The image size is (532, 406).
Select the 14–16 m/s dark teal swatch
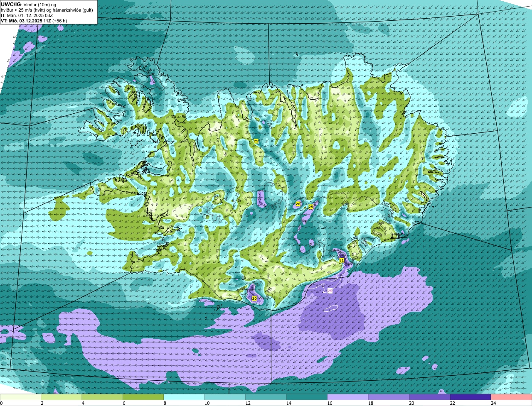point(307,397)
